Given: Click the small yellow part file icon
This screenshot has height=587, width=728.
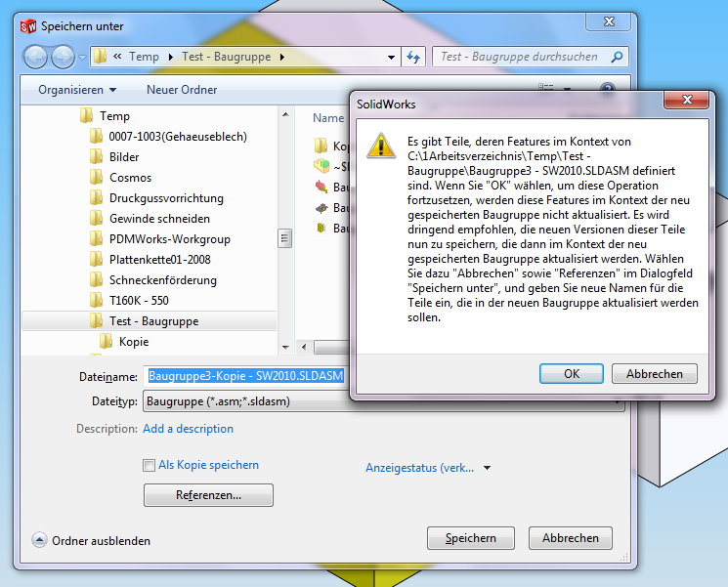Looking at the screenshot, I should pyautogui.click(x=321, y=228).
